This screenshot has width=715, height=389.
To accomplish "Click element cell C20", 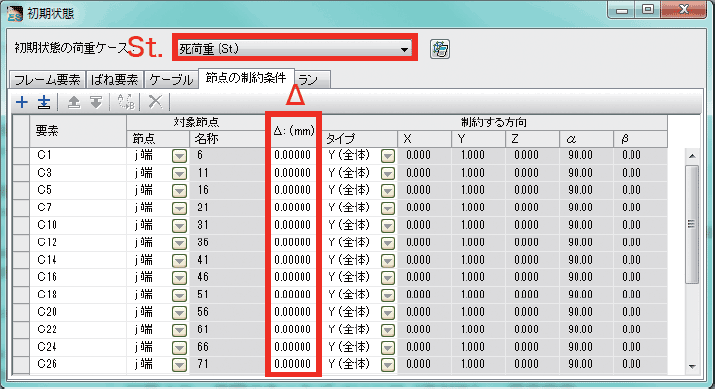I will click(78, 312).
